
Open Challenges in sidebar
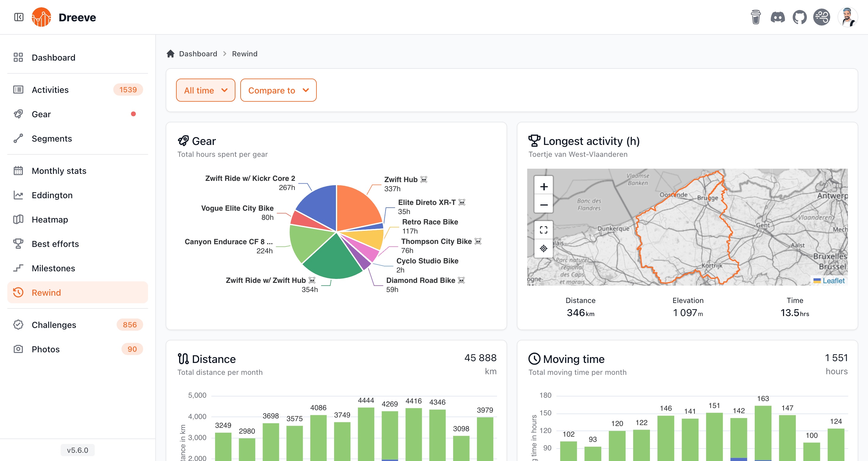(x=77, y=325)
